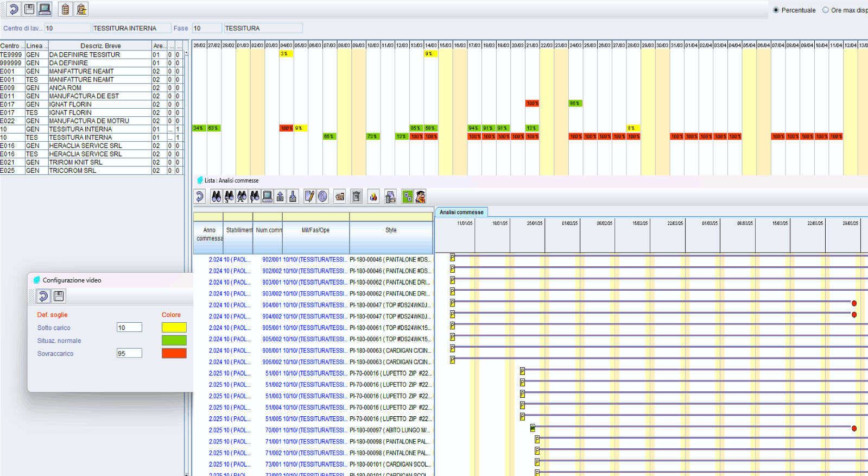Click the cartoon character icon
This screenshot has height=476, width=868.
pyautogui.click(x=420, y=197)
